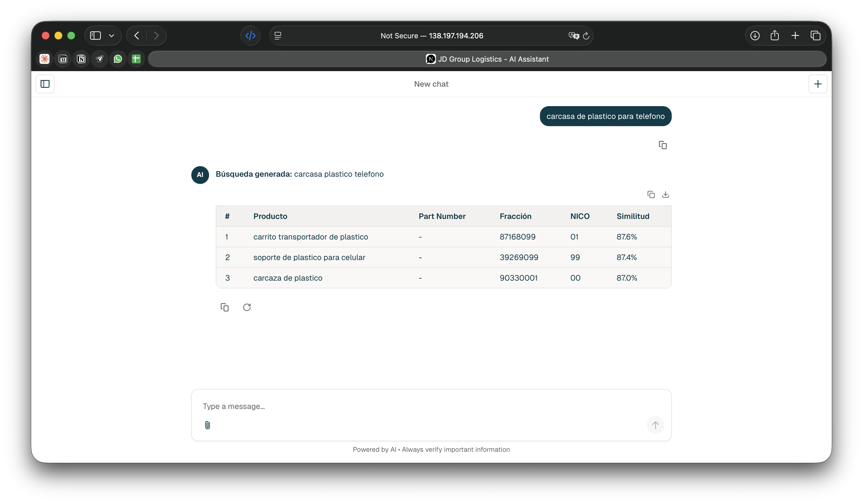Click the send message arrow button
Screen dimensions: 863x504
coord(655,425)
